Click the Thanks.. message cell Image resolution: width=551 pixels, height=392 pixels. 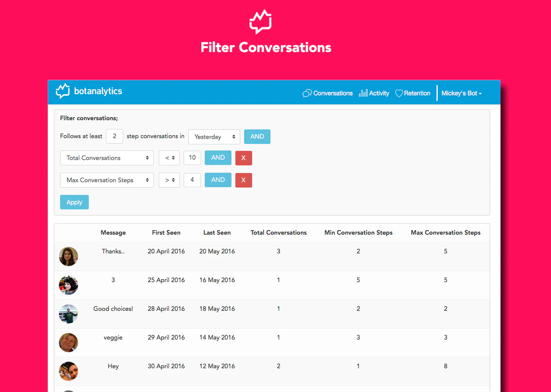113,251
